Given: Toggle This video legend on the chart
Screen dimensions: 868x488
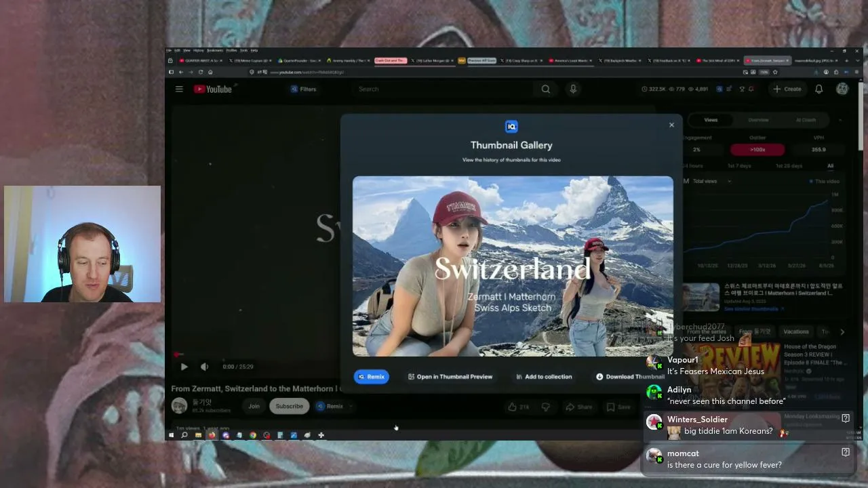Looking at the screenshot, I should (825, 181).
